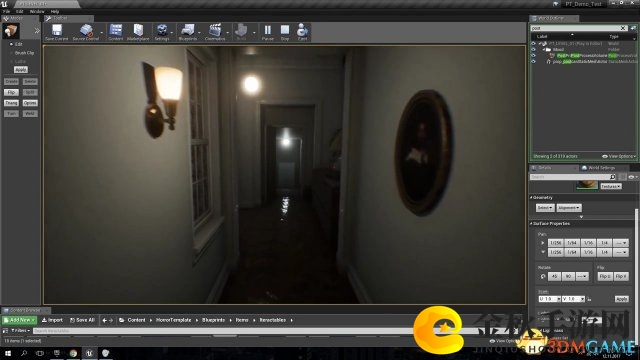Screen dimensions: 640x360
Task: Click the Flip U button
Action: [604, 276]
